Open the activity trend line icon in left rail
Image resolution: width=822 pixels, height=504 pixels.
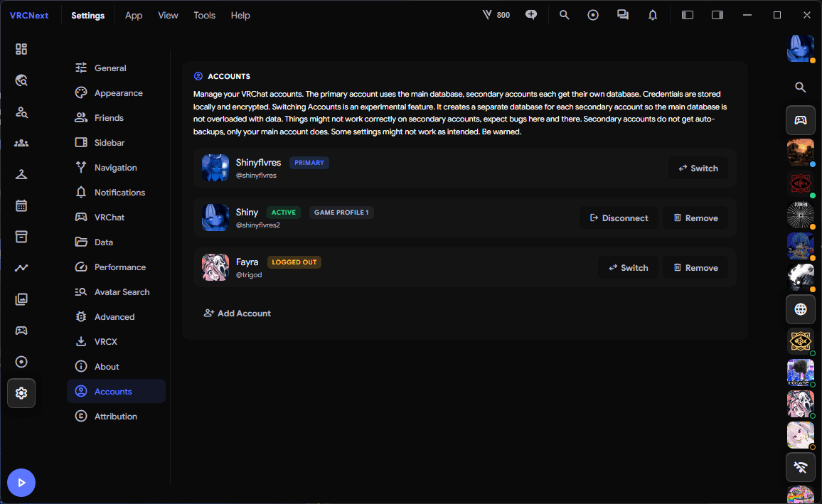(21, 268)
